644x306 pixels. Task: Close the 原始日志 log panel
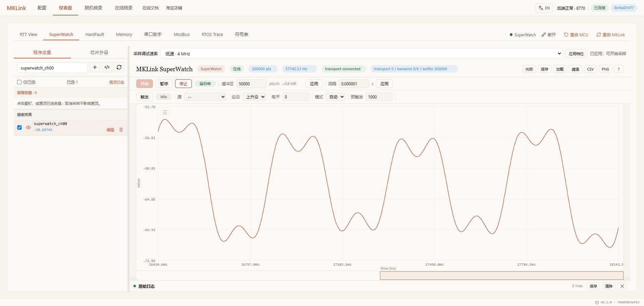[x=622, y=286]
